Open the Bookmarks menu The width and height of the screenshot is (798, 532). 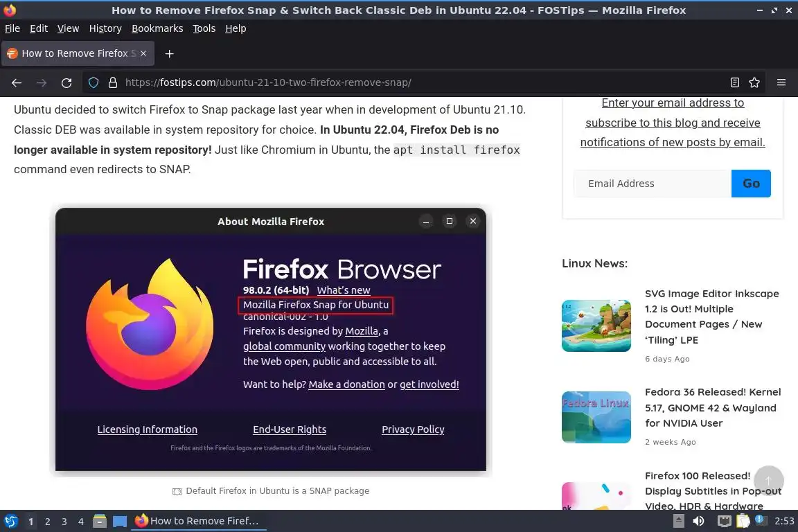point(157,28)
